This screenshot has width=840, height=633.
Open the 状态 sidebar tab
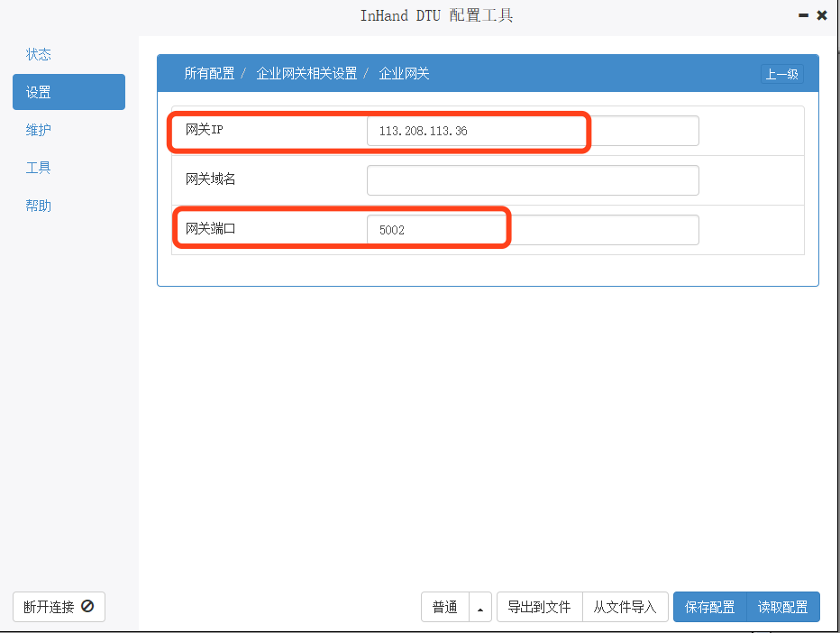[x=39, y=54]
